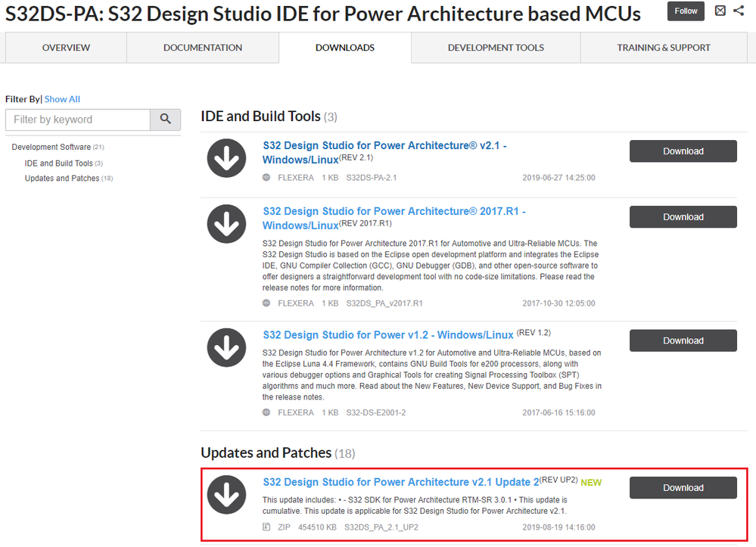Screen dimensions: 756x547
Task: Filter by Development Software category
Action: coord(58,147)
